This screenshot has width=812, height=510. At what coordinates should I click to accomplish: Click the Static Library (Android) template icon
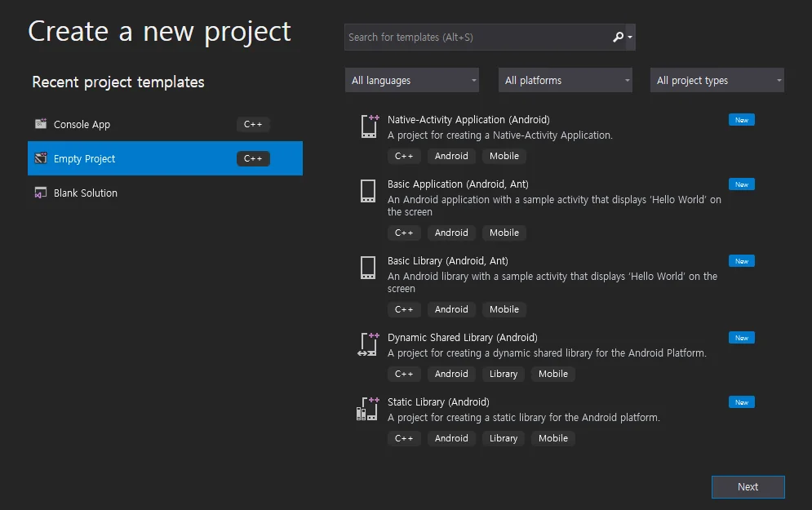(368, 409)
